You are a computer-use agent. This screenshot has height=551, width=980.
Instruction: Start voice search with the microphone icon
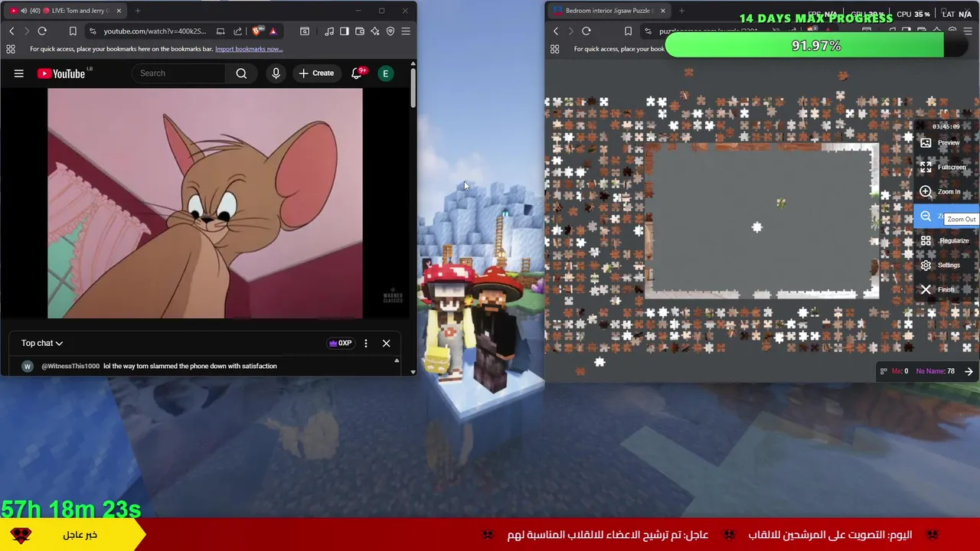pyautogui.click(x=276, y=73)
